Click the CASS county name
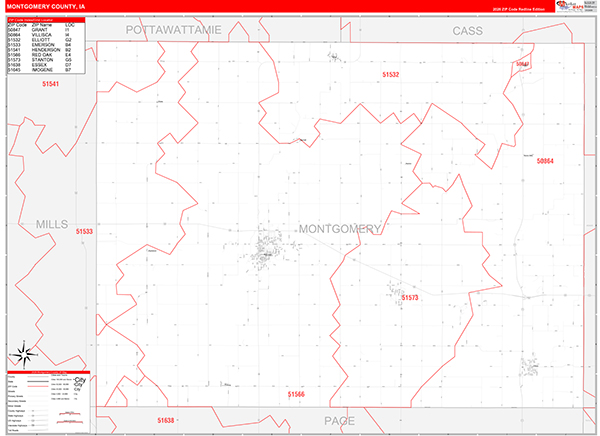The width and height of the screenshot is (600, 436). (x=468, y=31)
